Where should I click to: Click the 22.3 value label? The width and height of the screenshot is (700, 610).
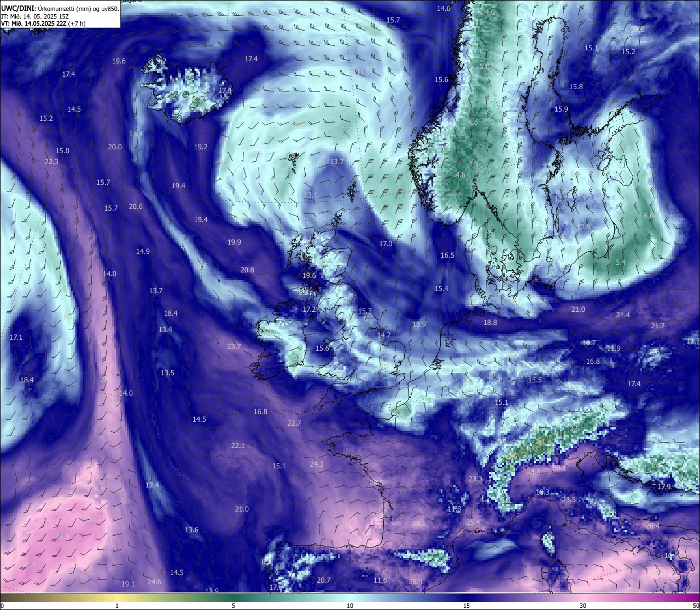pyautogui.click(x=51, y=161)
